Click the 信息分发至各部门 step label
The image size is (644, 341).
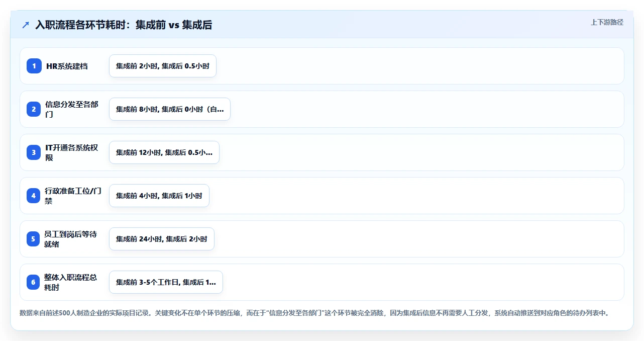pos(72,109)
